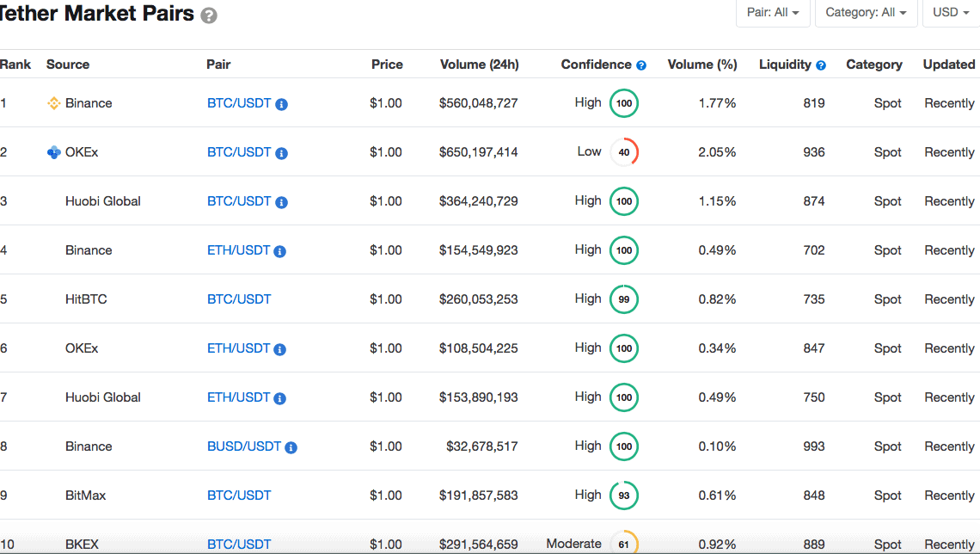Open OKEx ETH/USDT pair link
Image resolution: width=980 pixels, height=554 pixels.
coord(238,348)
